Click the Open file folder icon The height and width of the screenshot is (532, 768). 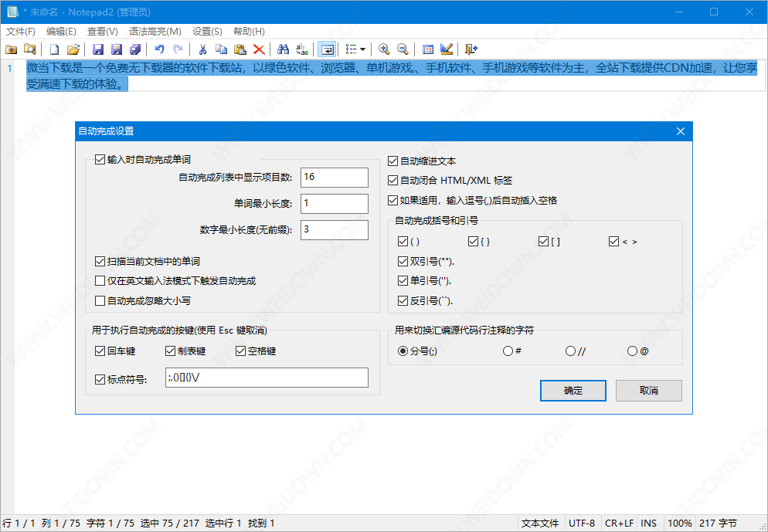tap(73, 49)
